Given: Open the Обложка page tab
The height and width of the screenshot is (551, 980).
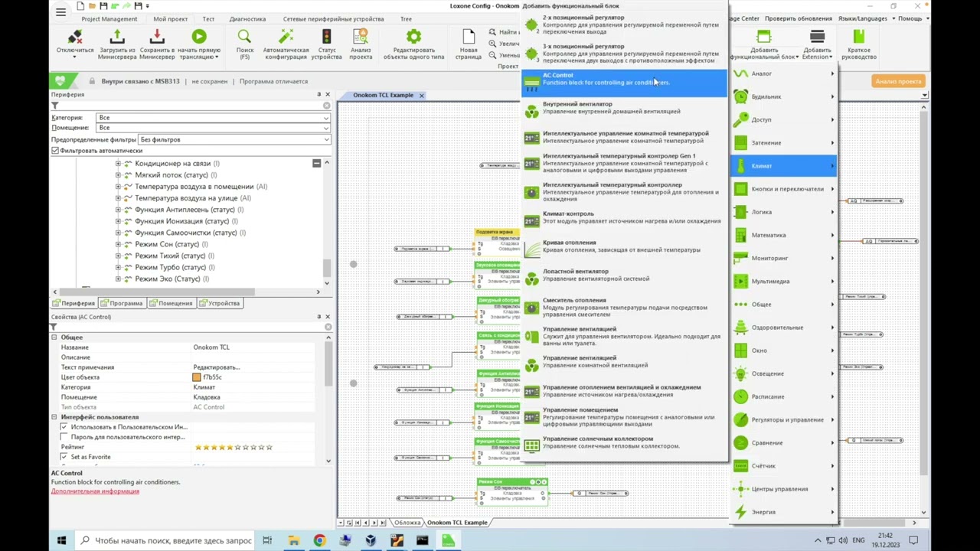Looking at the screenshot, I should pyautogui.click(x=407, y=523).
